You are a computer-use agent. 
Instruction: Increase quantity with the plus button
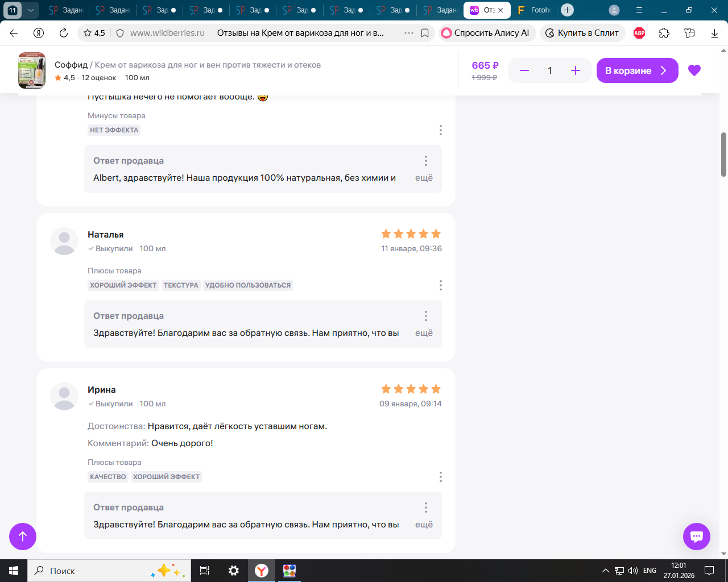[x=575, y=70]
